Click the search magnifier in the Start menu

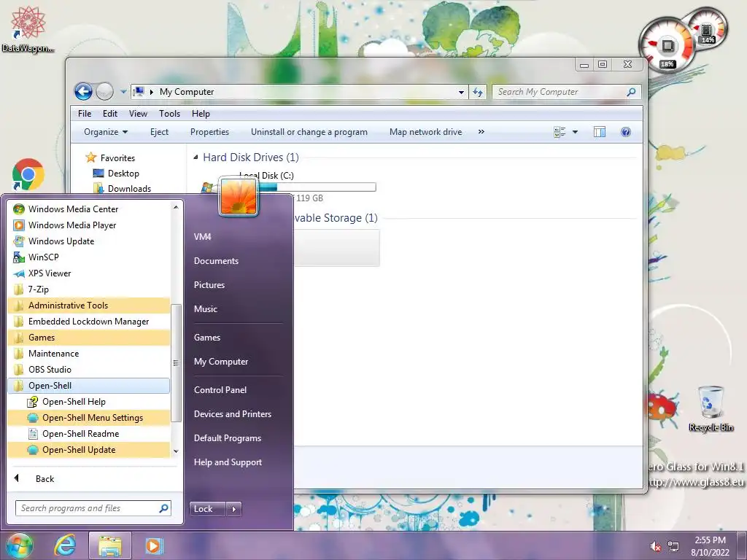pyautogui.click(x=163, y=508)
